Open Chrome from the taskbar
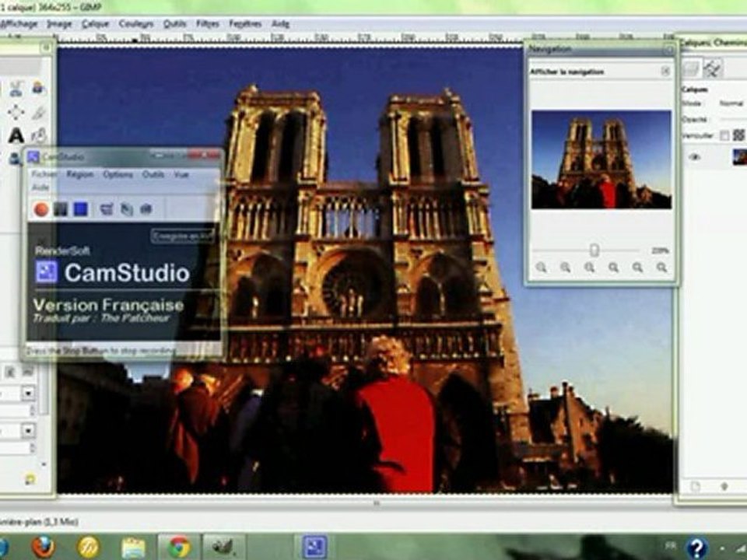The image size is (747, 560). [179, 547]
